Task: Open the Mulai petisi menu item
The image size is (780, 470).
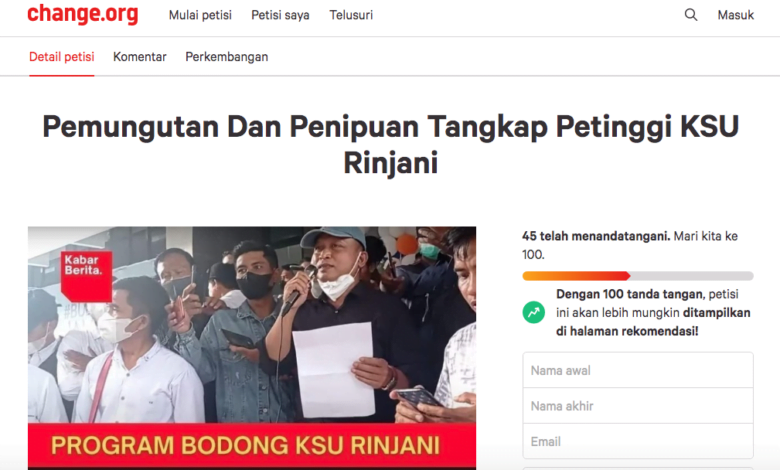Action: click(200, 15)
